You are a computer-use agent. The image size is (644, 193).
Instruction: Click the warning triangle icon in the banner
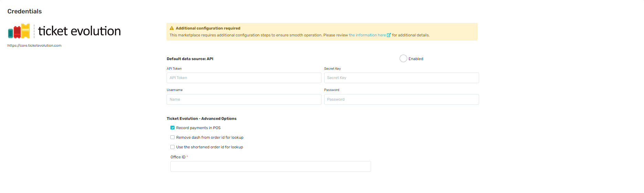(172, 28)
